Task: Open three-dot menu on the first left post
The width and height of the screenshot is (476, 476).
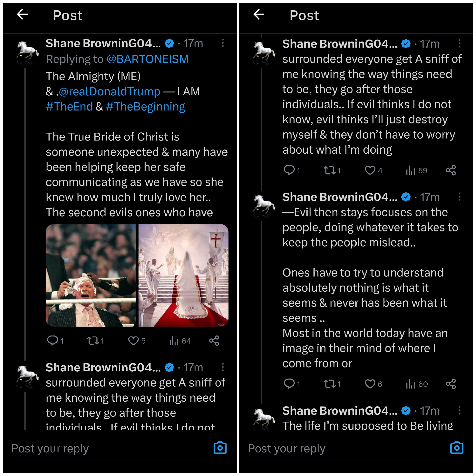Action: point(223,43)
